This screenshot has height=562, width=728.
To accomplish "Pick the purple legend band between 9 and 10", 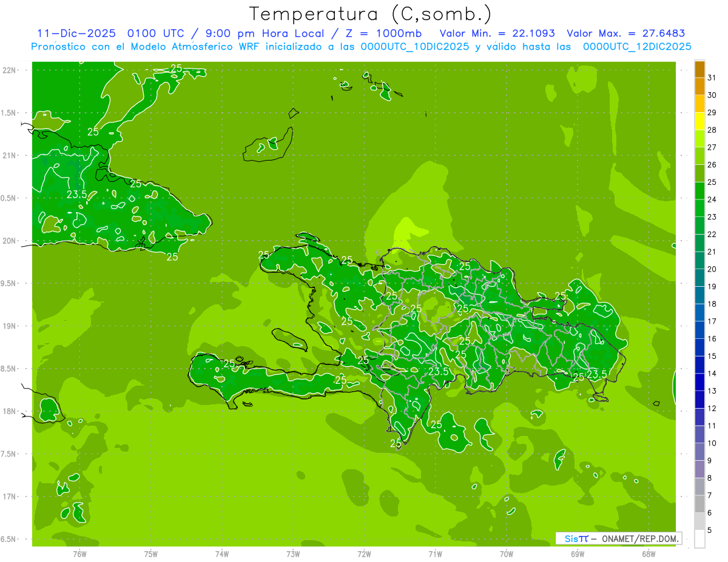I will tap(699, 452).
